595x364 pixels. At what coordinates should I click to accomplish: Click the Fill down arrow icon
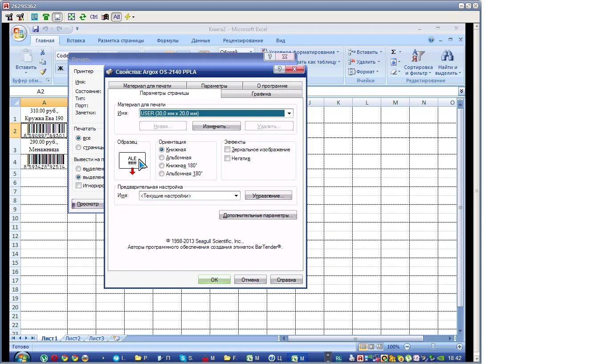coord(394,62)
